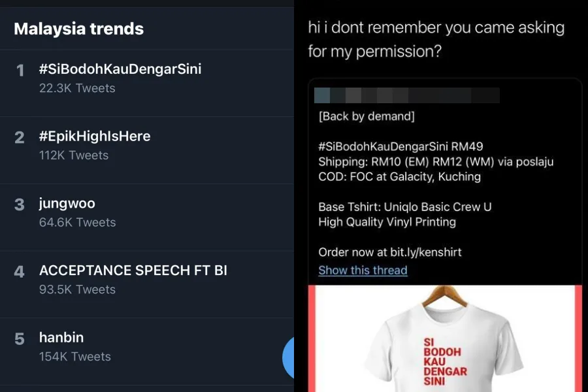Viewport: 588px width, 392px height.
Task: Click the blurred username of the quoted tweet
Action: (x=406, y=95)
